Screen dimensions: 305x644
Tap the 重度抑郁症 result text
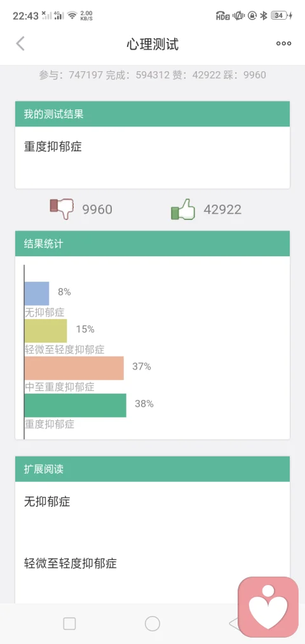pos(53,147)
